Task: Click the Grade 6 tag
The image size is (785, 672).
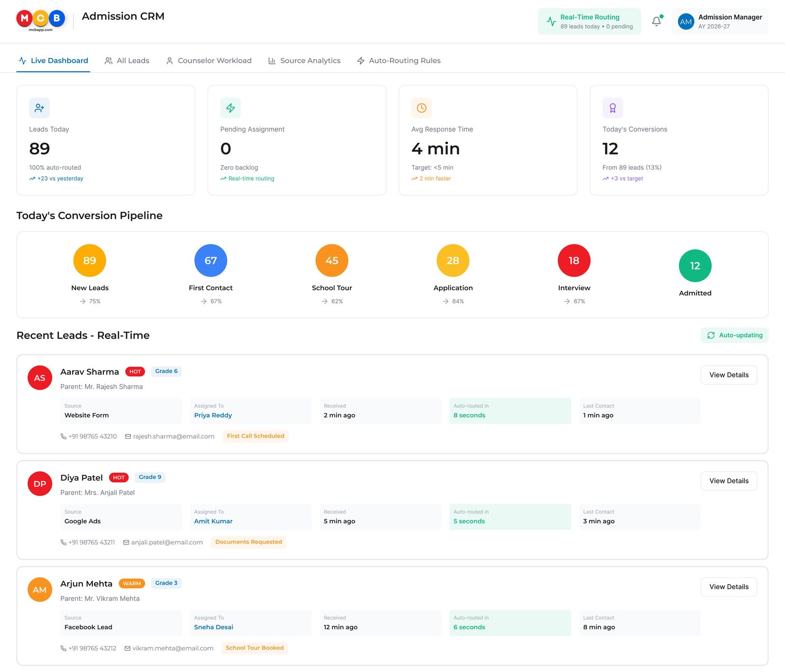Action: click(x=166, y=371)
